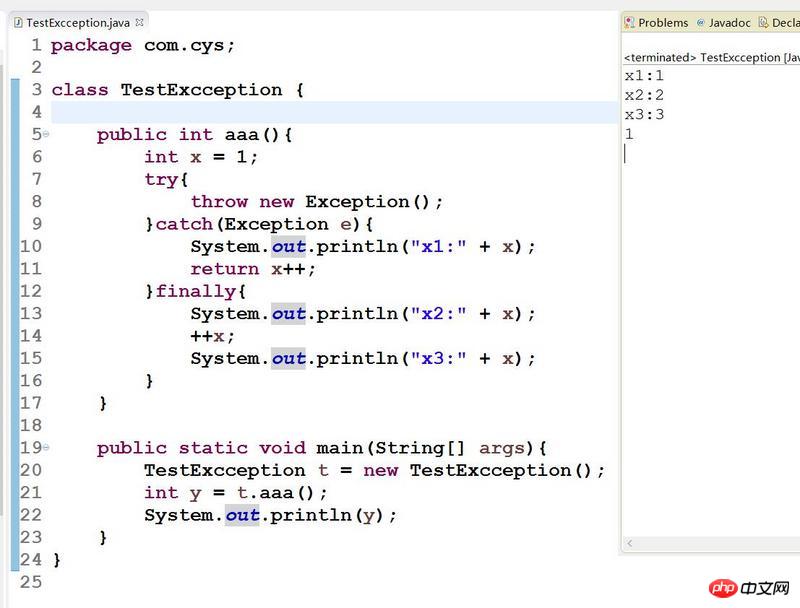
Task: Click console output line x1:1
Action: (644, 76)
